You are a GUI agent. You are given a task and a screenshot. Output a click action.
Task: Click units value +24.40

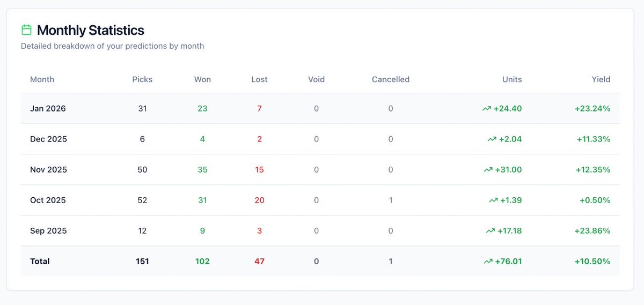point(508,108)
